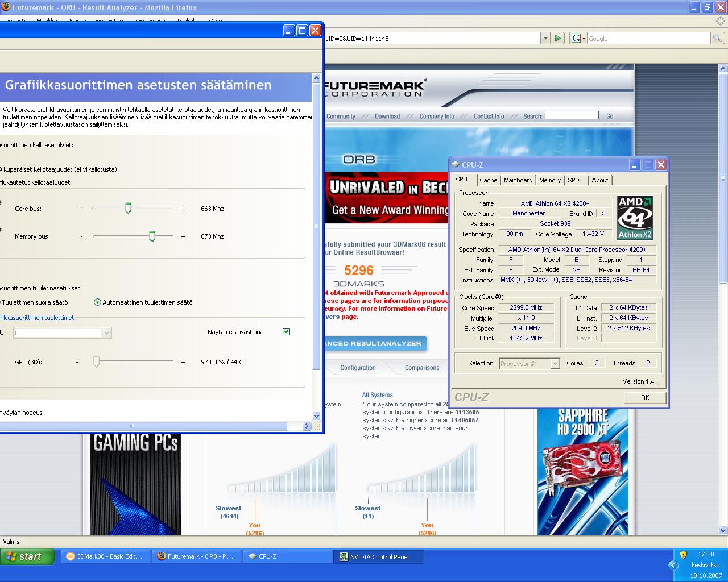728x582 pixels.
Task: Open Comparisons tab on ORB page
Action: pyautogui.click(x=422, y=368)
